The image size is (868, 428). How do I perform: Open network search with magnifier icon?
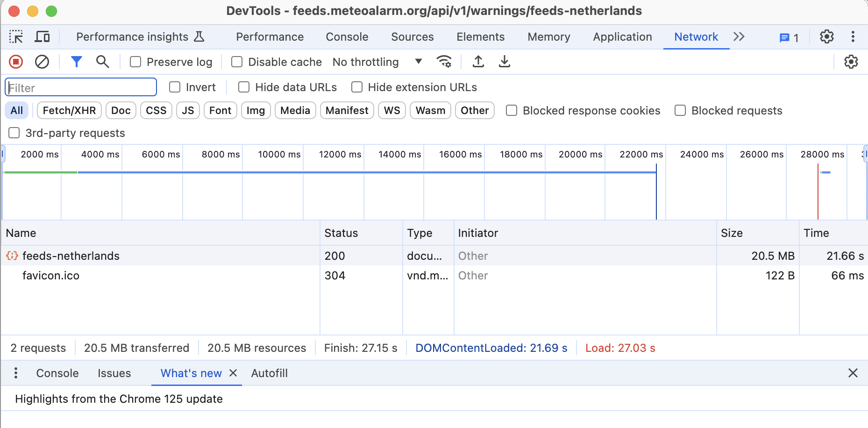click(102, 62)
